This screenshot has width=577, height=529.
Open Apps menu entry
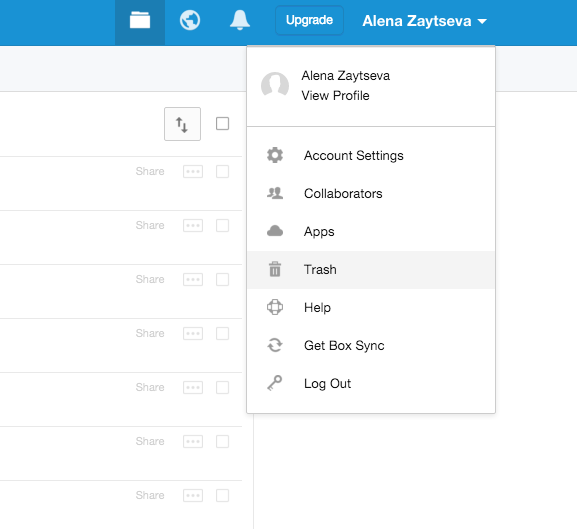(371, 232)
